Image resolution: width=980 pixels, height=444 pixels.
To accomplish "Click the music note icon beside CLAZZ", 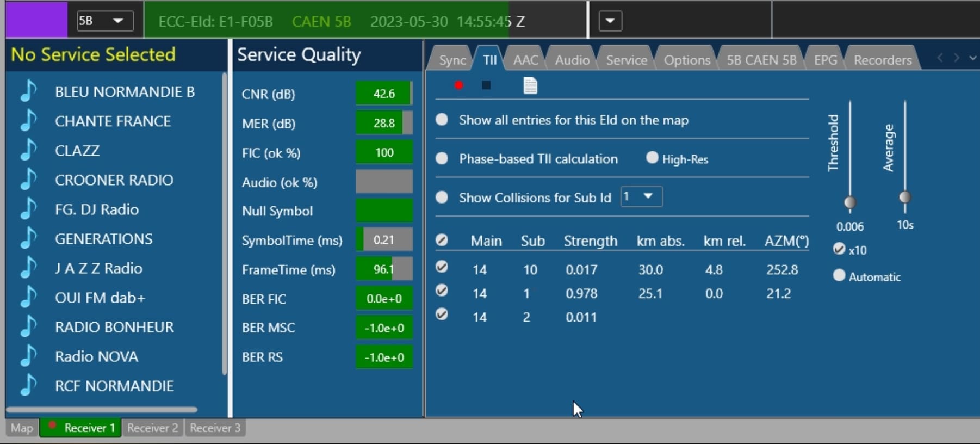I will pyautogui.click(x=28, y=150).
